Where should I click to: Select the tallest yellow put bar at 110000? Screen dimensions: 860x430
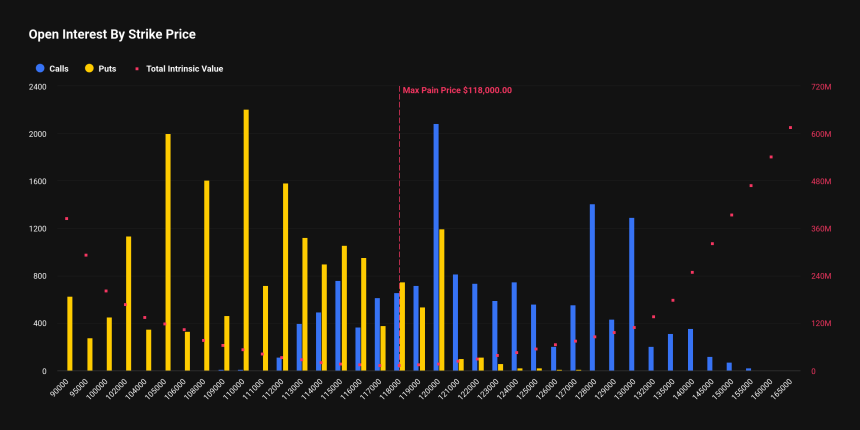pyautogui.click(x=246, y=240)
